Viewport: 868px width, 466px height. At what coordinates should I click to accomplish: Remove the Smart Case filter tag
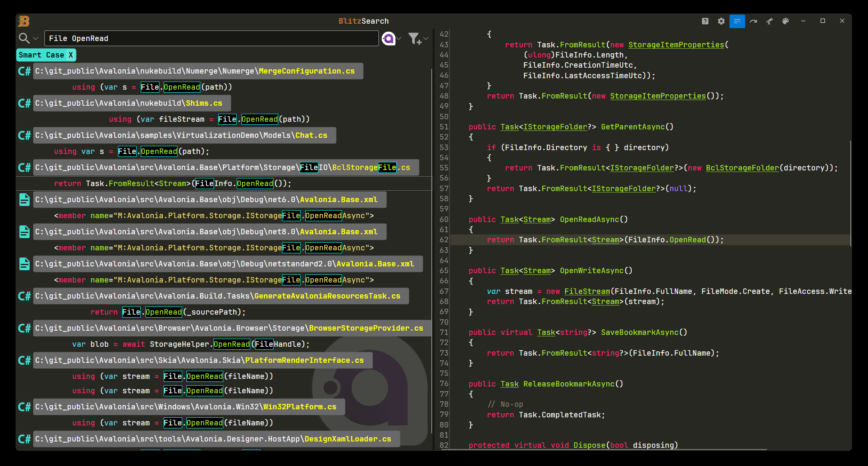(x=71, y=55)
